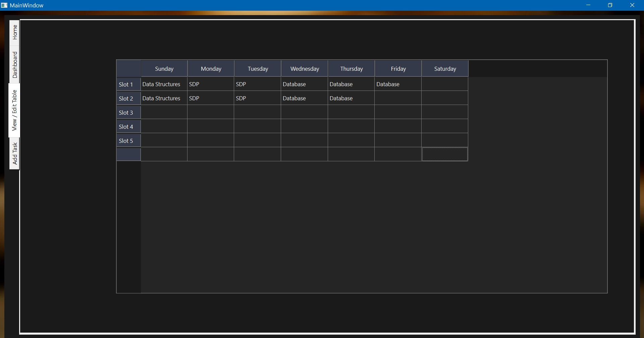This screenshot has height=338, width=644.
Task: Select the Slot 4 row header
Action: coord(129,126)
